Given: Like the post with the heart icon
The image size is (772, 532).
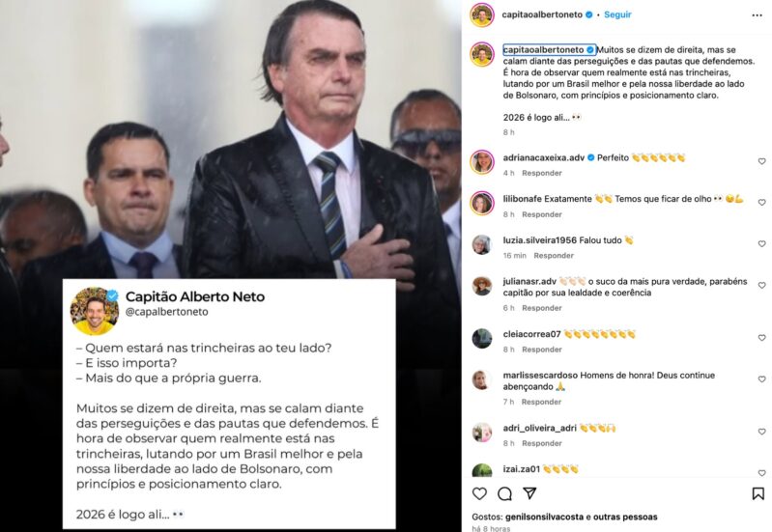Looking at the screenshot, I should click(x=479, y=493).
